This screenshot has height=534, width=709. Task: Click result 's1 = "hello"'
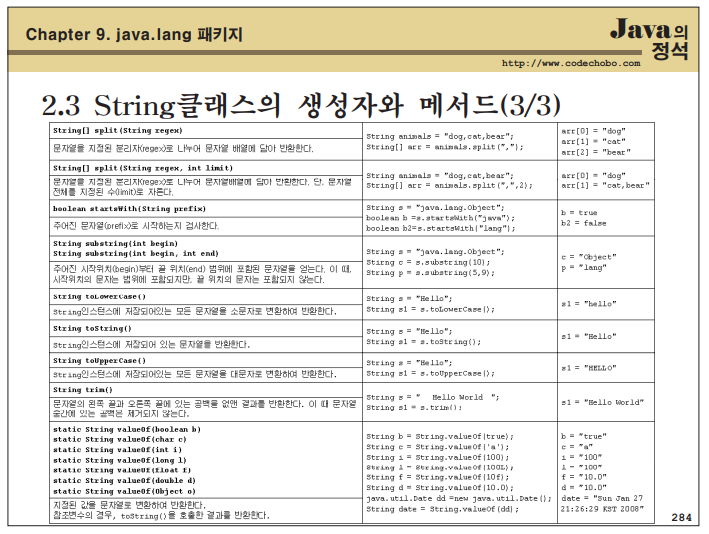point(589,304)
